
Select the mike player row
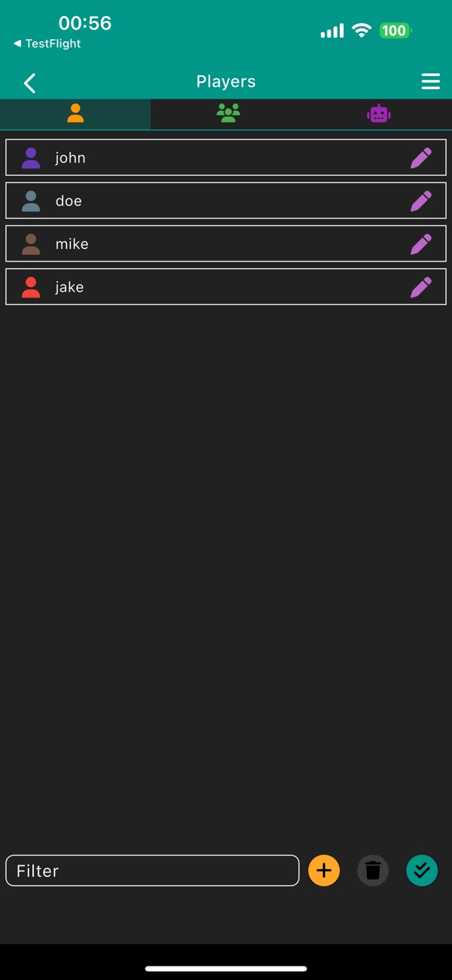coord(226,243)
